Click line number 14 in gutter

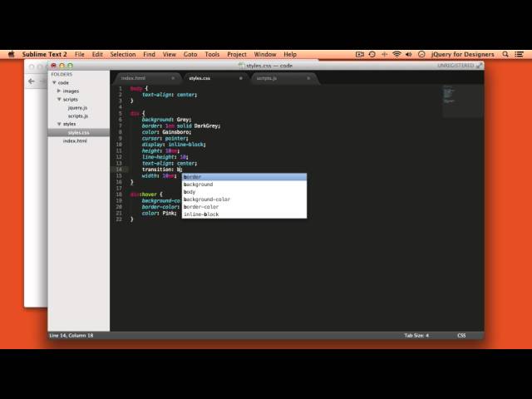(119, 170)
